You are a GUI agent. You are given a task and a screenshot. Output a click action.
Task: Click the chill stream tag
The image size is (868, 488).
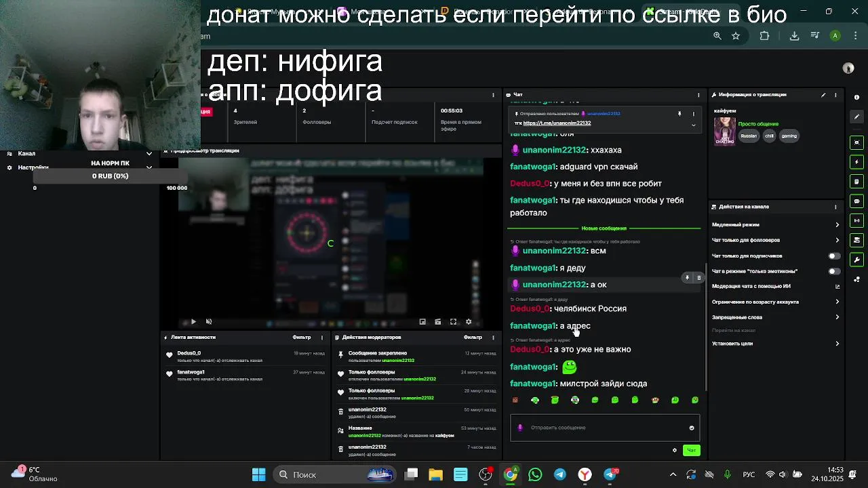[x=769, y=136]
